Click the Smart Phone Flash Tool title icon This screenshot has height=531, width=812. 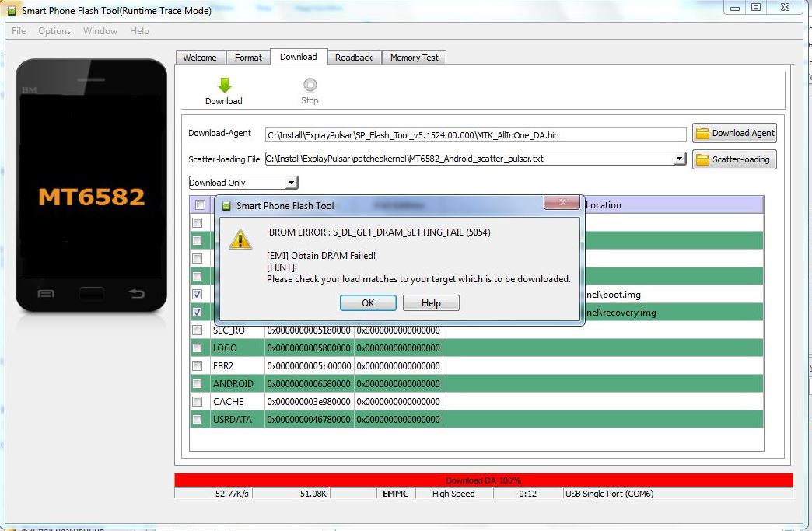(x=11, y=11)
